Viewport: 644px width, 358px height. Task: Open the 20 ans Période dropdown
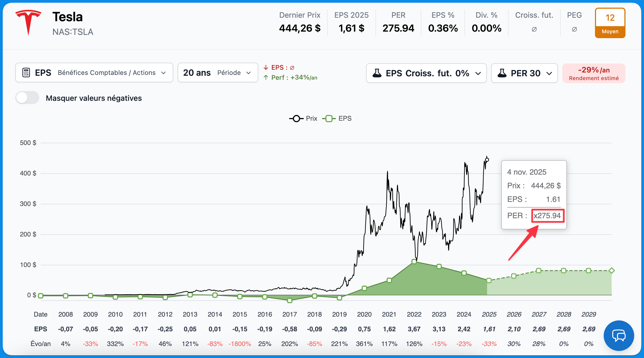click(x=217, y=73)
